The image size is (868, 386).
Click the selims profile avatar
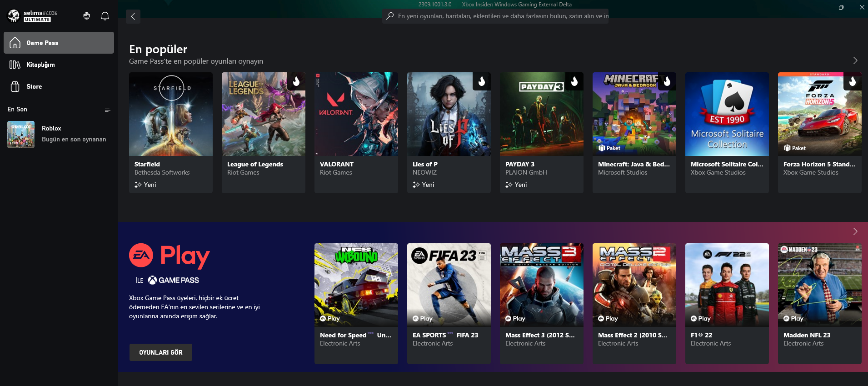coord(14,16)
